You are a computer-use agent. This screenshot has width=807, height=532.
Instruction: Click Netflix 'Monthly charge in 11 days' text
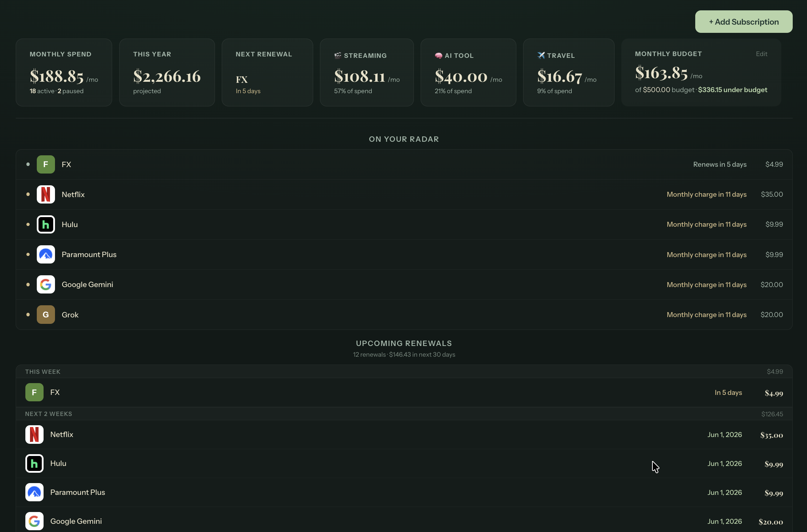707,195
